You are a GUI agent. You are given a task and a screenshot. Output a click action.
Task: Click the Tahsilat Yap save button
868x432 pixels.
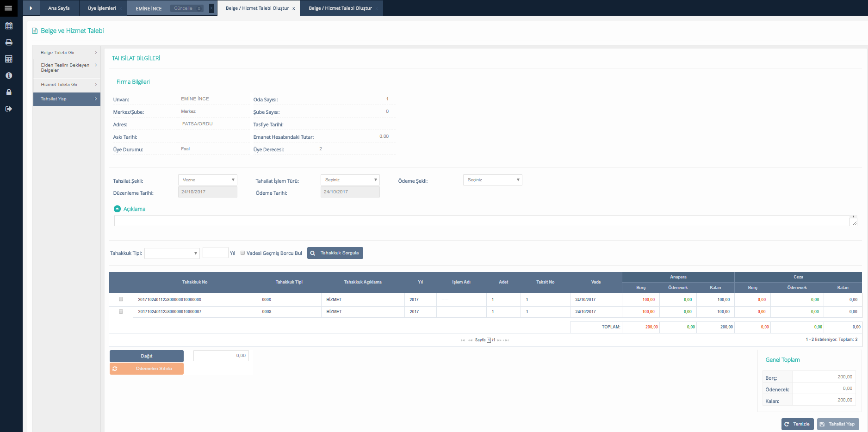click(838, 424)
